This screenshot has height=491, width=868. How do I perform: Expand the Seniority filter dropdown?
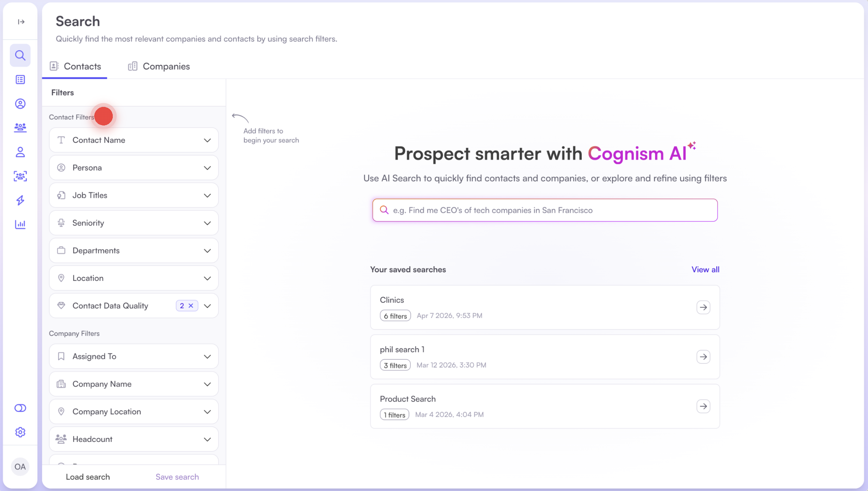tap(134, 223)
